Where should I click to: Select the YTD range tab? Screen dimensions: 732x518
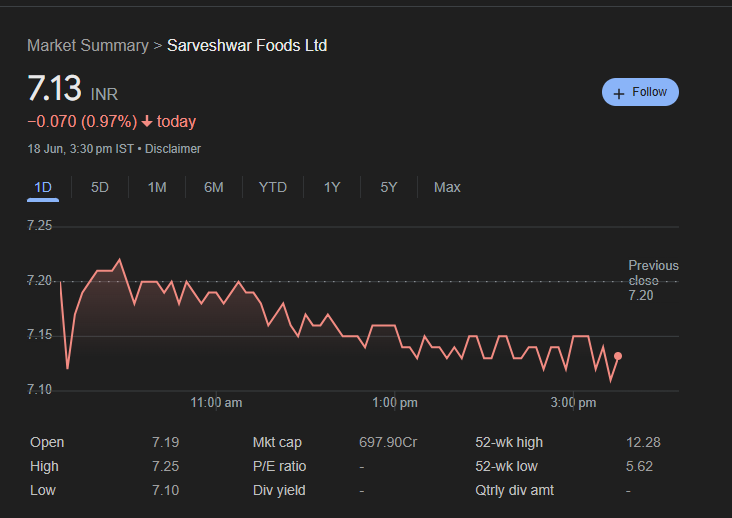point(273,188)
